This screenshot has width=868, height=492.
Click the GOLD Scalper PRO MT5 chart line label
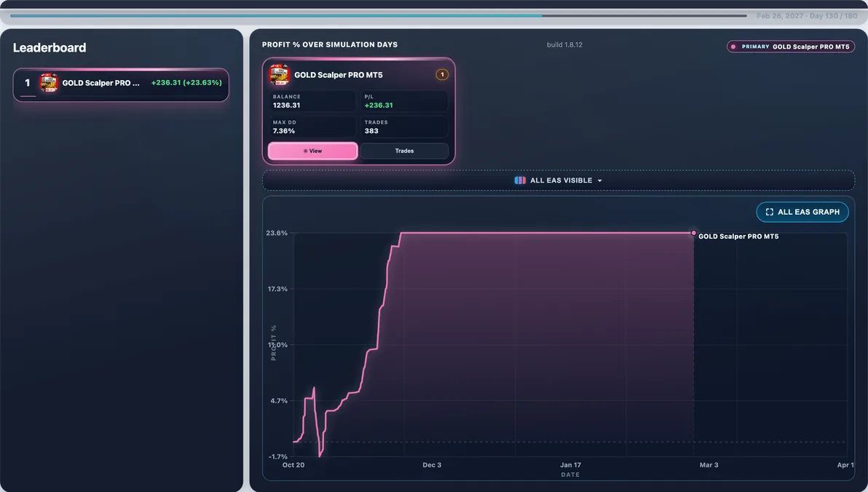tap(738, 237)
